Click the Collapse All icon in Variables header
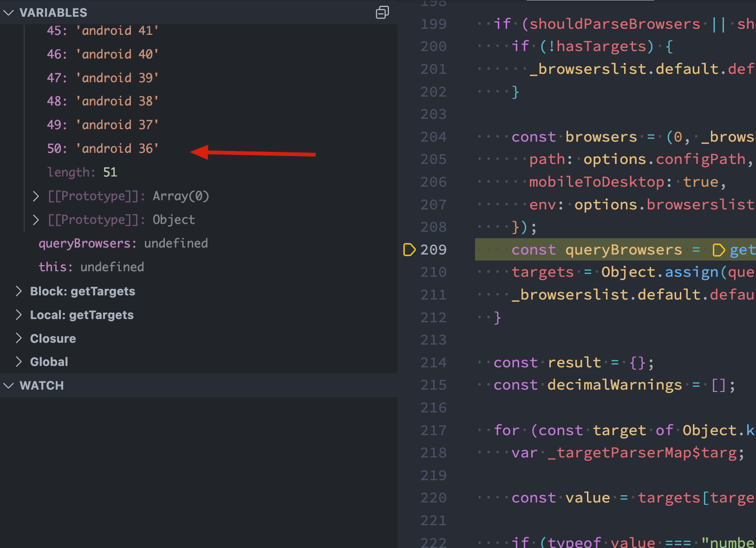756x548 pixels. (x=382, y=13)
